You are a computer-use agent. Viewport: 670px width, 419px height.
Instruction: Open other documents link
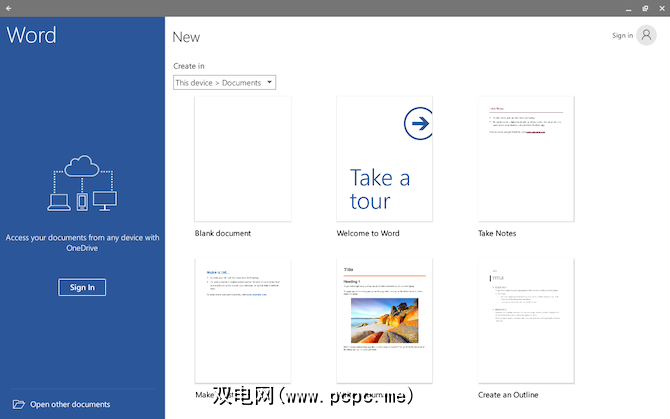tap(70, 404)
